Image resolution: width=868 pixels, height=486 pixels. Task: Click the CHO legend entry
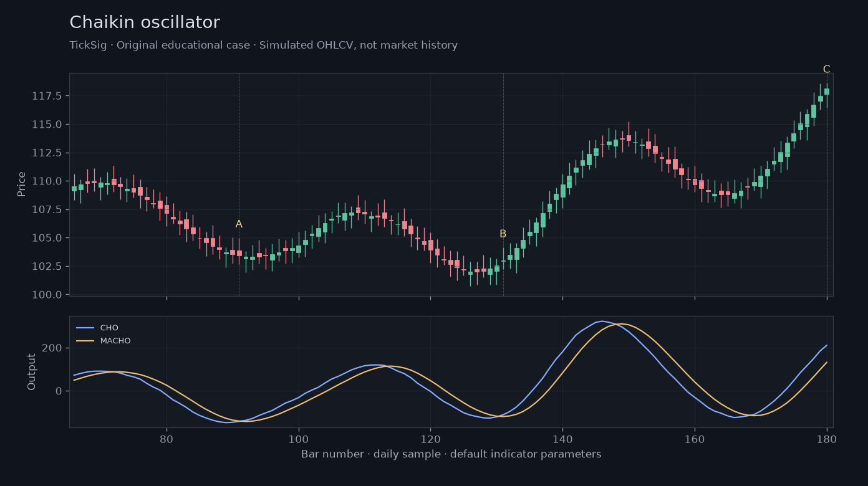(97, 328)
